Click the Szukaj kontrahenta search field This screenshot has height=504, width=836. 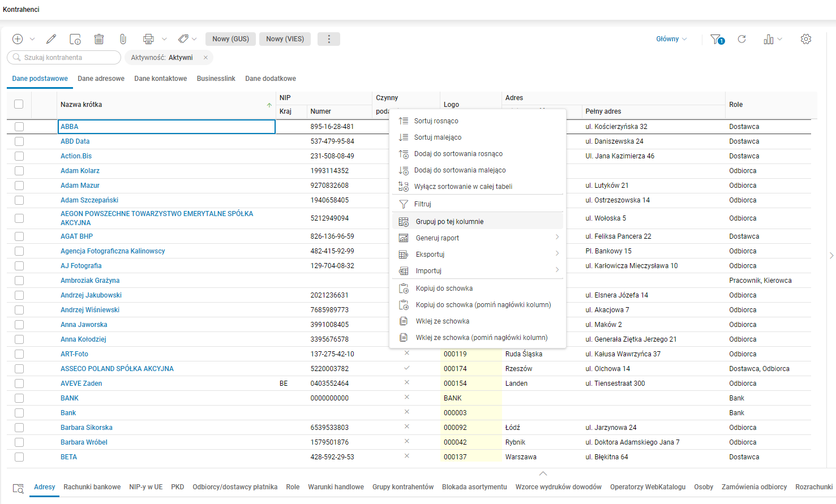tap(64, 58)
